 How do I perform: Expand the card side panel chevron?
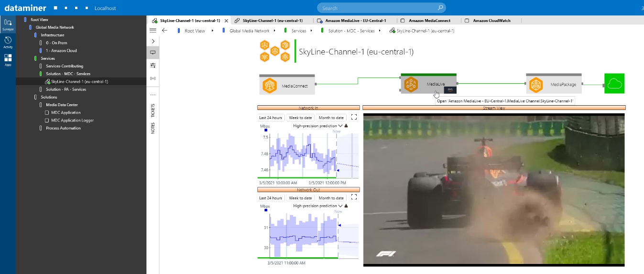click(153, 41)
